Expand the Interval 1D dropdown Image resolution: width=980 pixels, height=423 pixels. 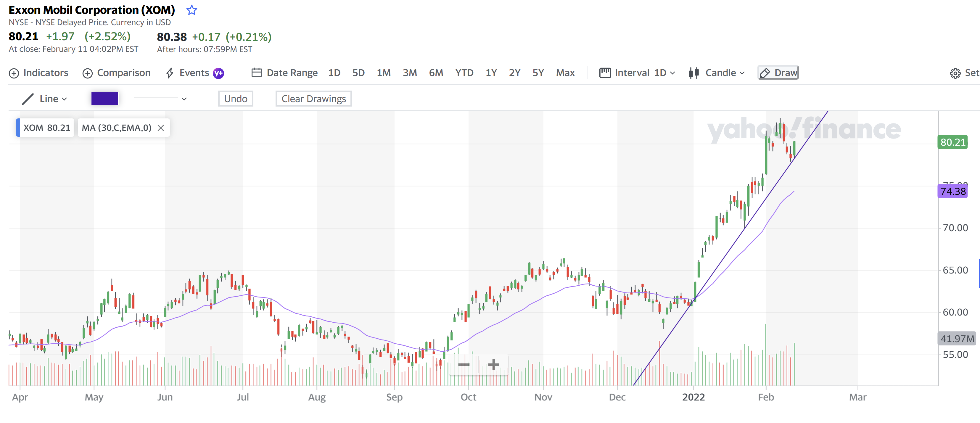pyautogui.click(x=637, y=73)
